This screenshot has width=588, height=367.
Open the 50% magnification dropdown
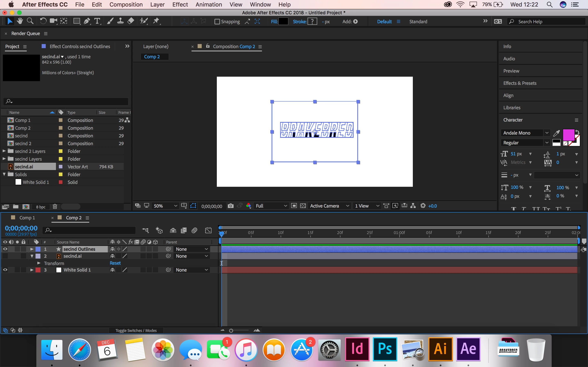click(x=165, y=206)
